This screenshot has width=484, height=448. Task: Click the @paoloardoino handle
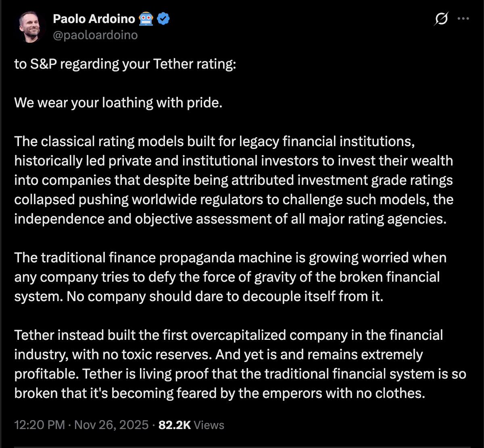click(95, 36)
